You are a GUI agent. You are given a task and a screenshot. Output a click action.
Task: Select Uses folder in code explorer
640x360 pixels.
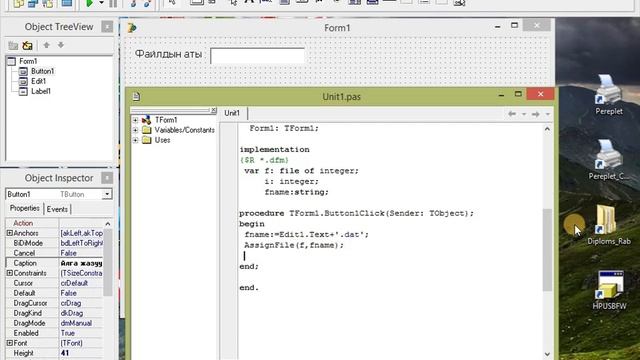tap(162, 140)
